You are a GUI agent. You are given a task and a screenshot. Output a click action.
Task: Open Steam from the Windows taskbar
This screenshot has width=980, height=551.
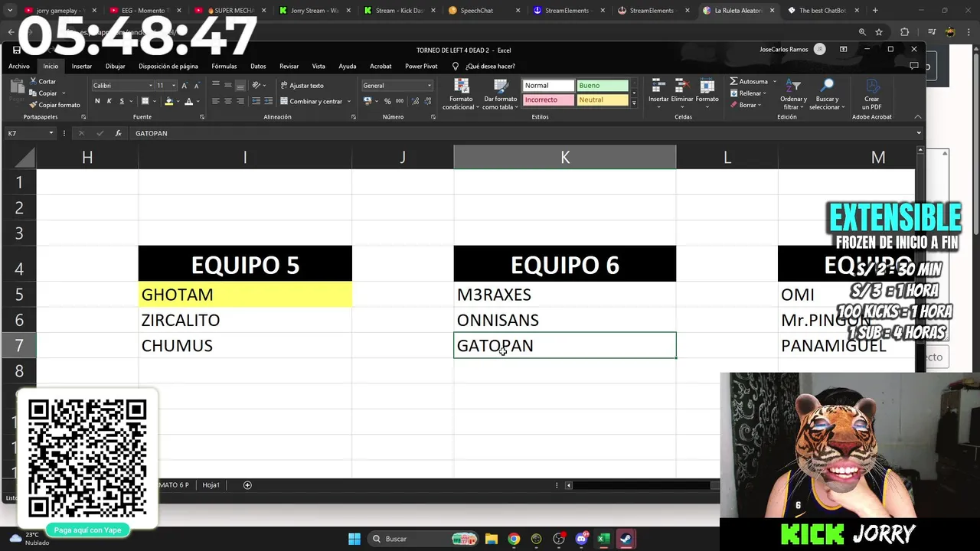(626, 539)
